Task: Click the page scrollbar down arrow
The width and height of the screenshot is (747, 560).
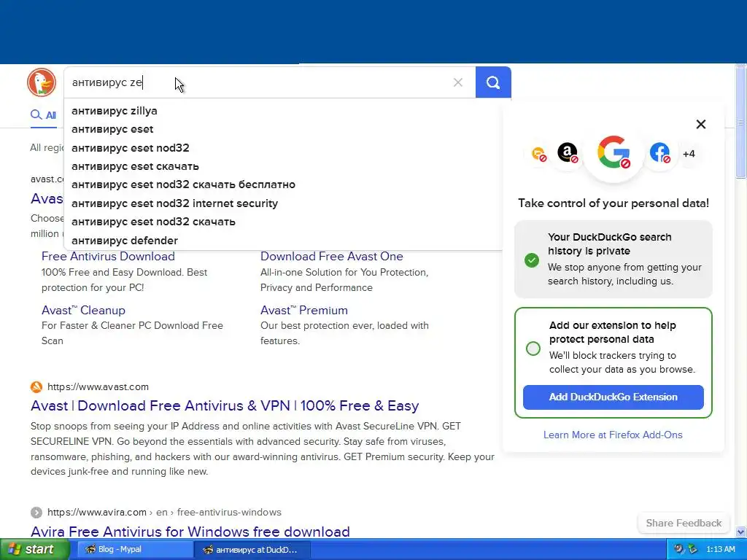Action: click(x=741, y=532)
